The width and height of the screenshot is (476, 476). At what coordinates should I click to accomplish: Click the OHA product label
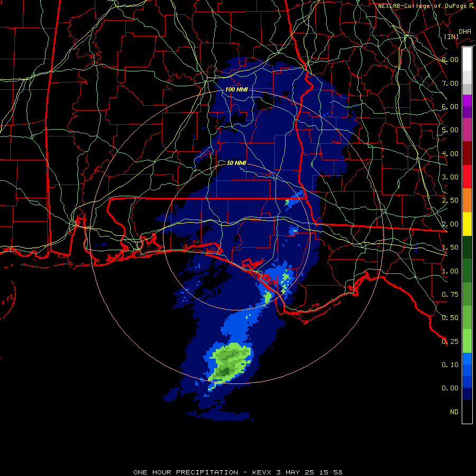click(465, 31)
